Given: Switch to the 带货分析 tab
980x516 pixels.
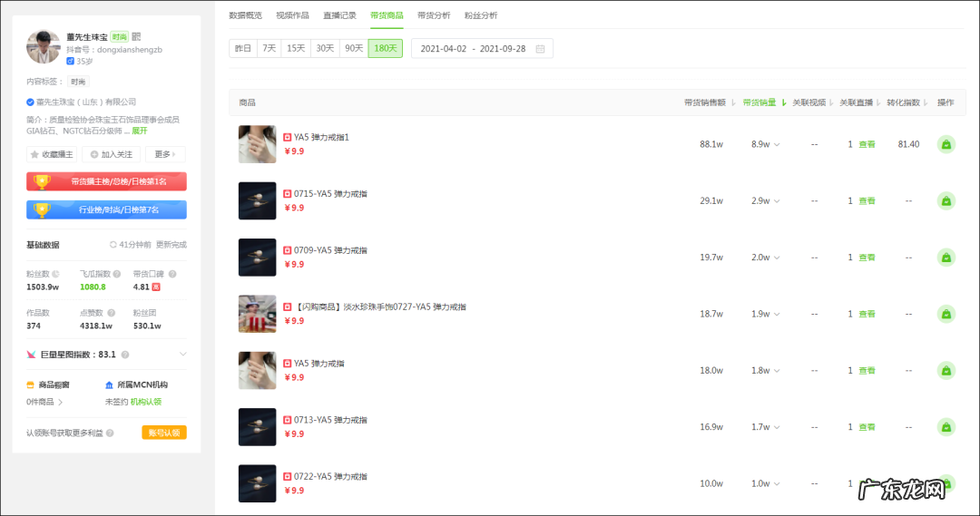Looking at the screenshot, I should coord(434,15).
